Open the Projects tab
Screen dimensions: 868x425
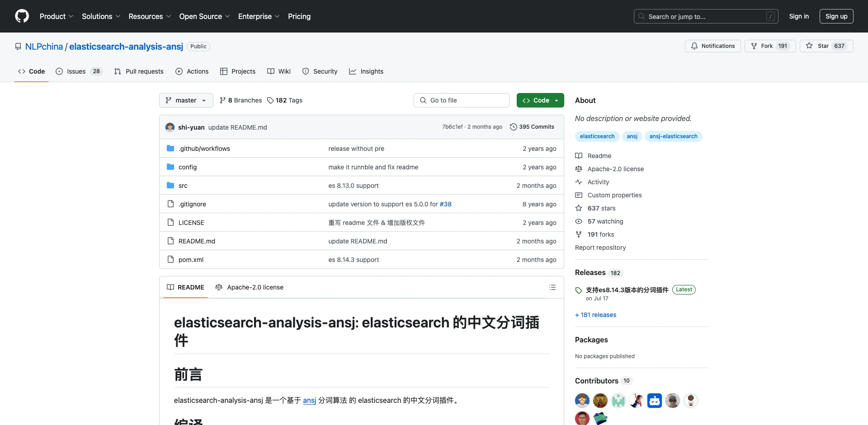click(238, 71)
